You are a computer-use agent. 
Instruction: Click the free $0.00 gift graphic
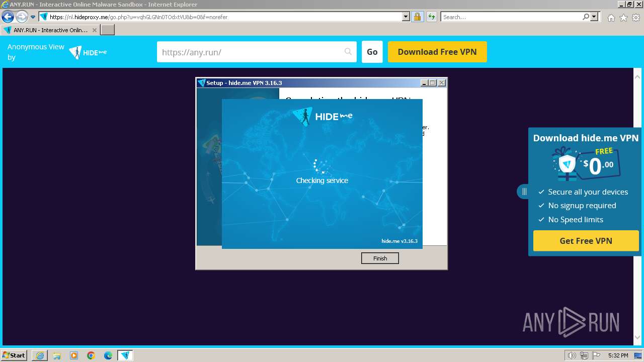tap(586, 164)
